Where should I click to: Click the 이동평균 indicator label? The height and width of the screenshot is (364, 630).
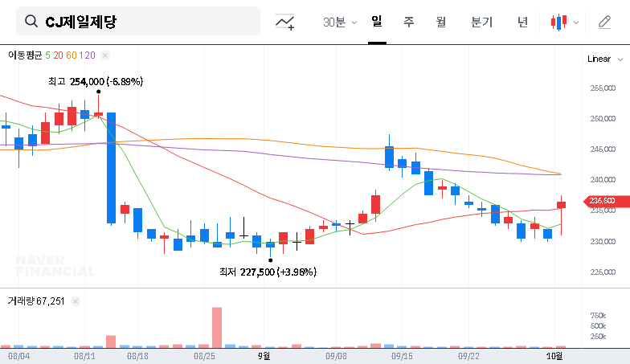click(x=25, y=55)
